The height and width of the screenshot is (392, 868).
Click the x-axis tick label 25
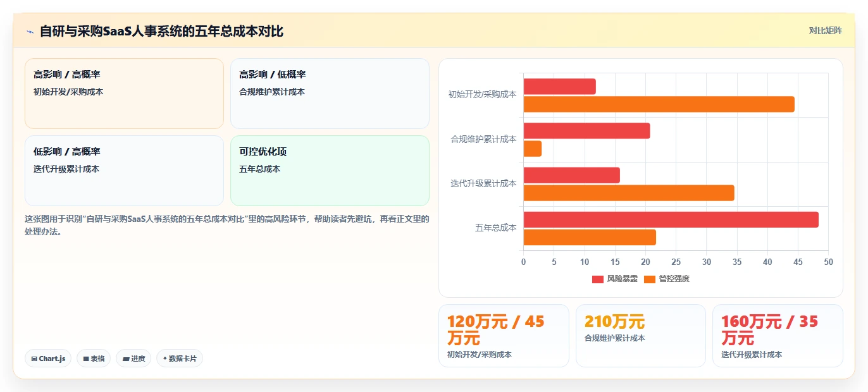point(676,262)
